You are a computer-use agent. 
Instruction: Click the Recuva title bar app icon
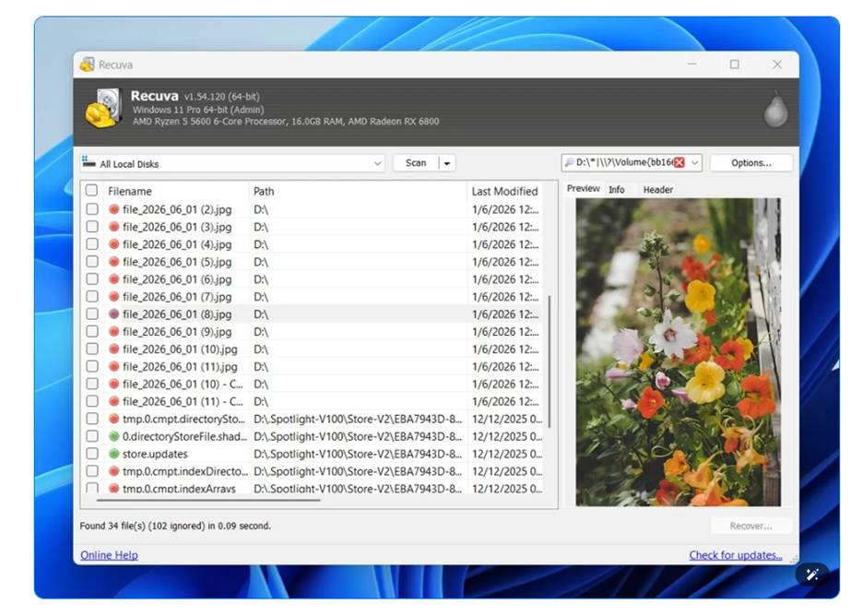[x=87, y=65]
